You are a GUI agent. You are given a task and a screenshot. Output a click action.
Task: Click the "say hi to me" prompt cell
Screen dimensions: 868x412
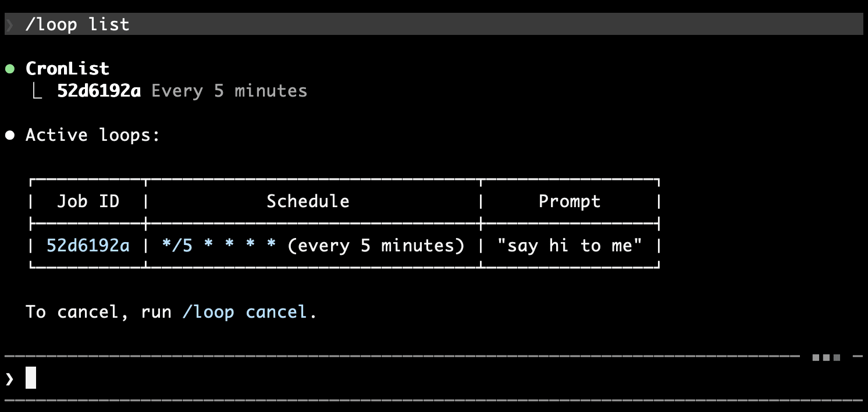569,246
